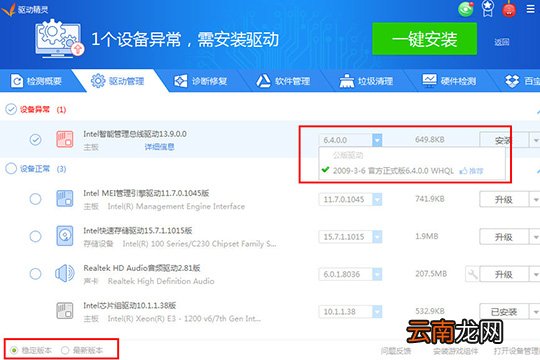Click the Intel芯片组驱动 gray device icon
540x360 pixels.
65,311
